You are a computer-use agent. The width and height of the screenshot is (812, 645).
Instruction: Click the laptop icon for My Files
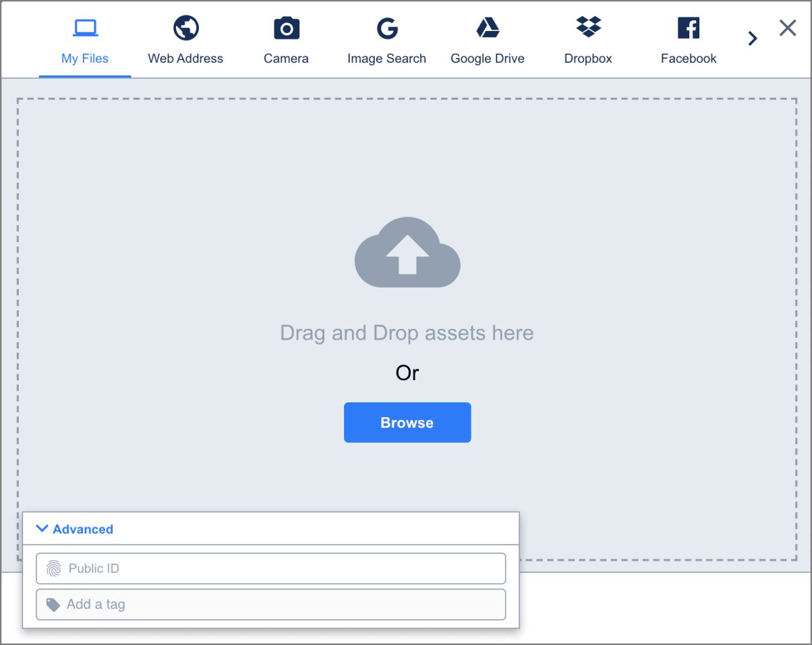coord(85,28)
